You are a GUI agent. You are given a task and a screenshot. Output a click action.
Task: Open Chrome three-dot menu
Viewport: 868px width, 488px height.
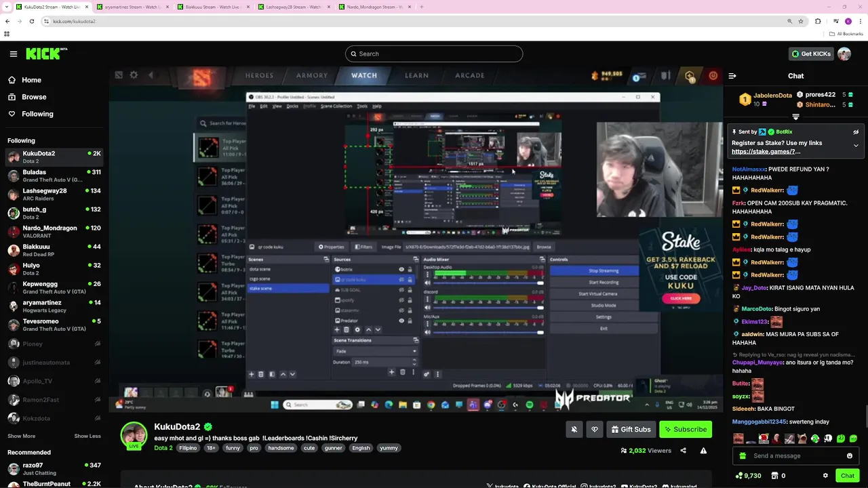[x=860, y=21]
